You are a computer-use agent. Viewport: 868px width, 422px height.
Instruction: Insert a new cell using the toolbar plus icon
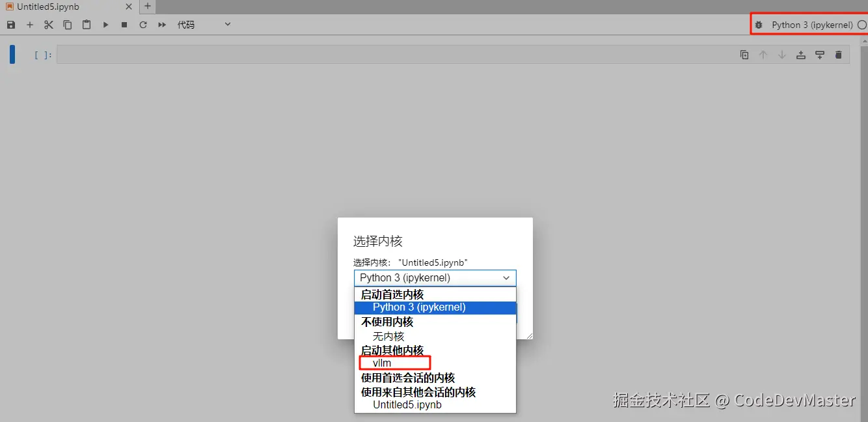tap(30, 24)
